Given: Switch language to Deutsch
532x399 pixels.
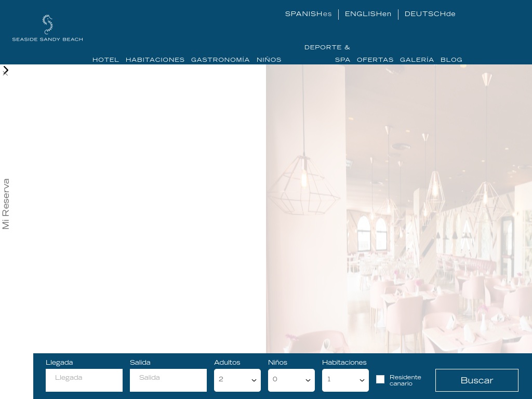Looking at the screenshot, I should click(430, 14).
